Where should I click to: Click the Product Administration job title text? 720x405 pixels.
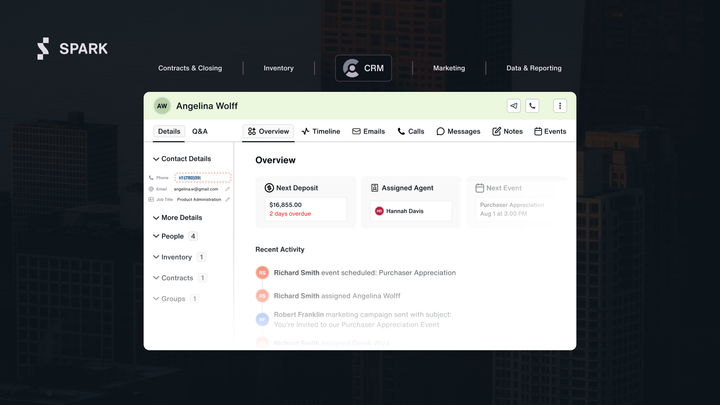(x=199, y=199)
